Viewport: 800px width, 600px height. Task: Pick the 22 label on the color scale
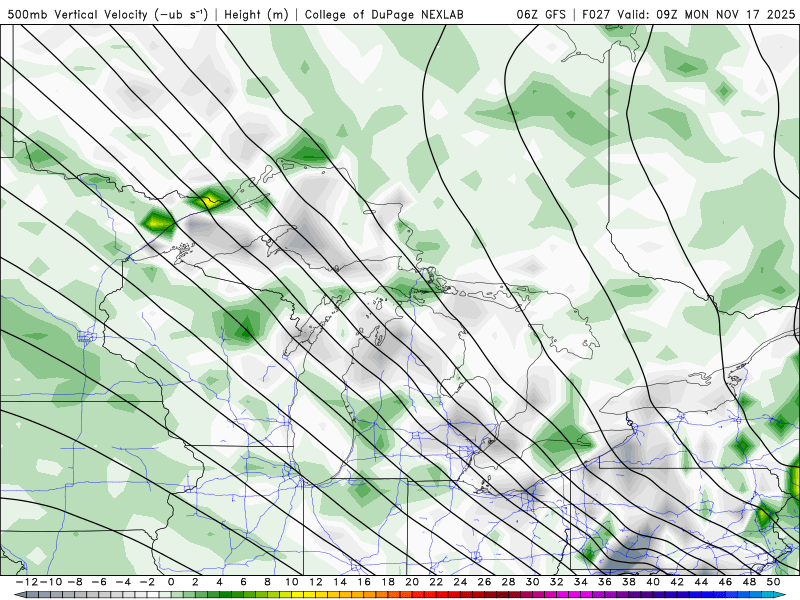click(x=436, y=582)
